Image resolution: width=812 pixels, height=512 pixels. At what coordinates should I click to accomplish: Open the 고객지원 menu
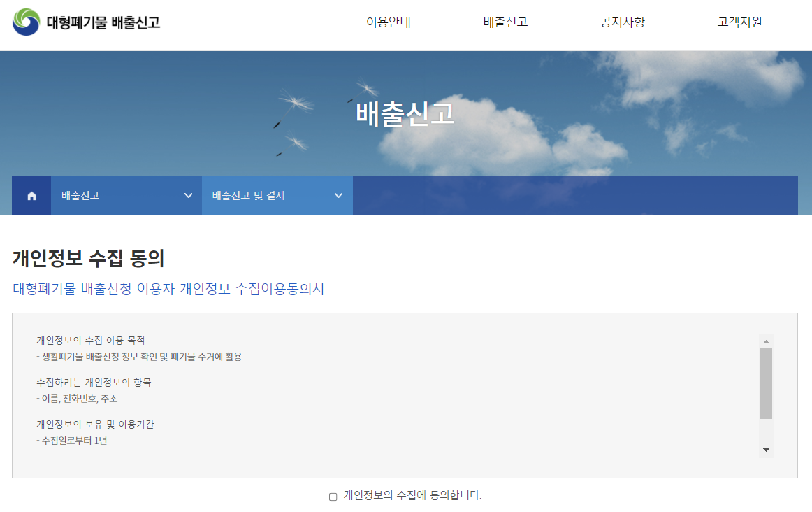click(739, 22)
